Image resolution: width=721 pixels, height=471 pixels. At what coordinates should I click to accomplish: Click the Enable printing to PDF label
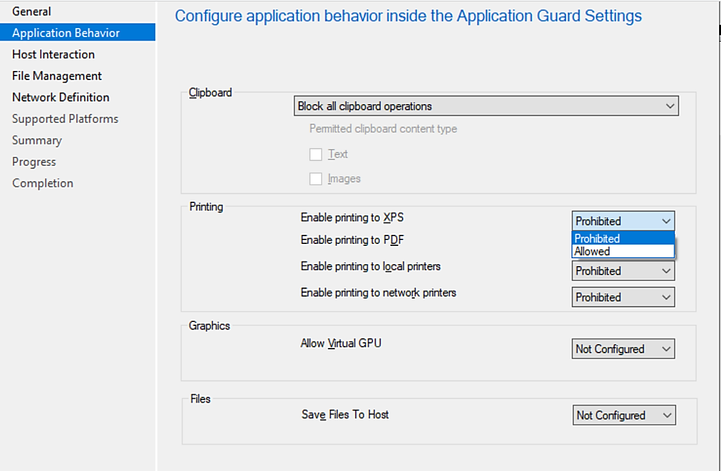(x=352, y=240)
